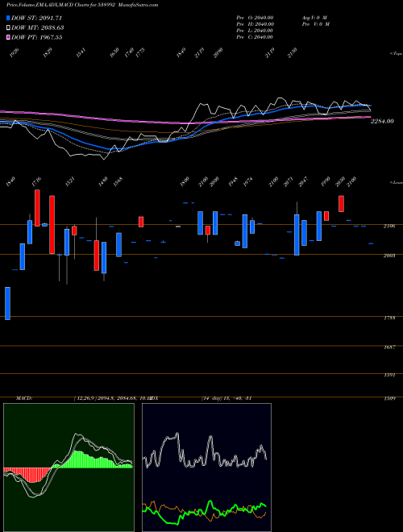Screen dimensions: 403x532
Task: Click the 'Pre H: 2040.00' value
Action: (255, 24)
